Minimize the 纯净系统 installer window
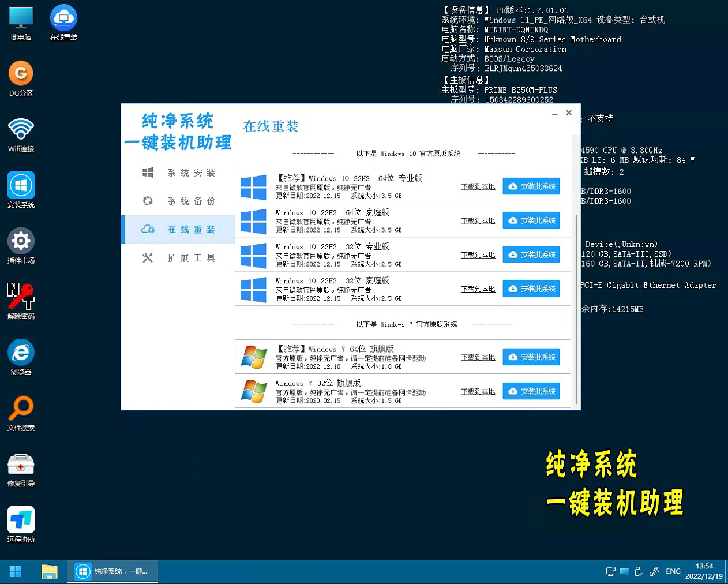Screen dimensions: 728x584 pos(554,114)
